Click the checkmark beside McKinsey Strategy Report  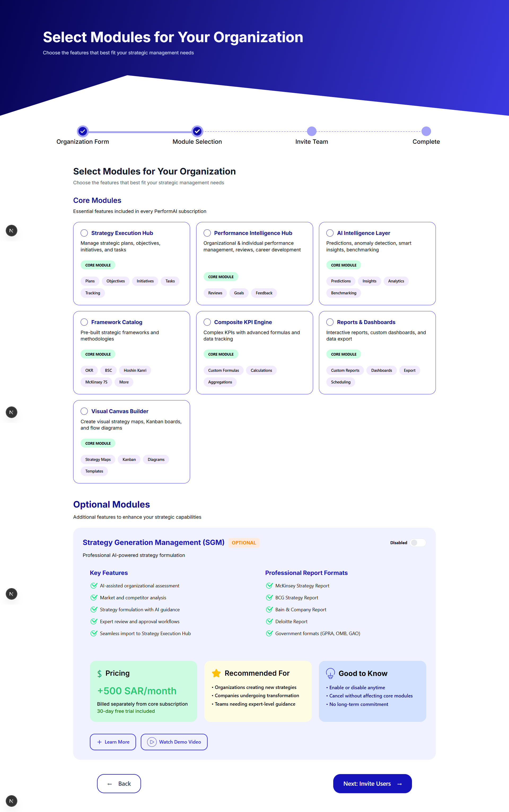[269, 586]
